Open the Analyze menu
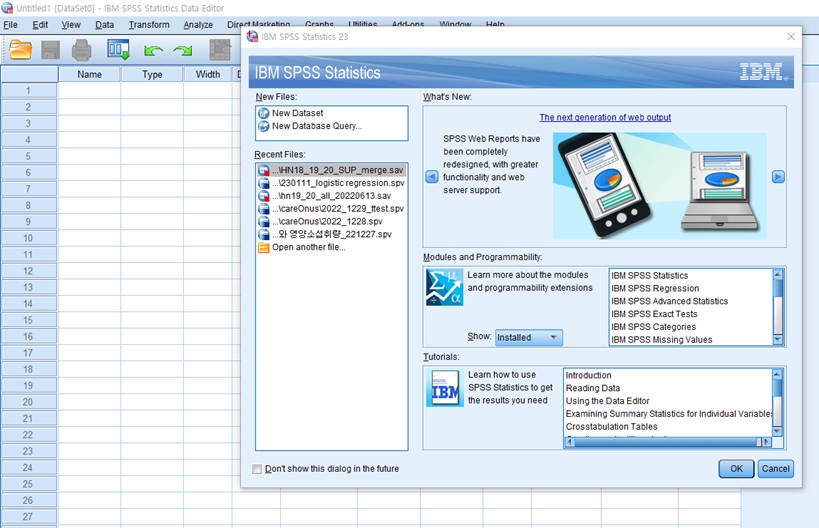This screenshot has width=819, height=528. [198, 25]
